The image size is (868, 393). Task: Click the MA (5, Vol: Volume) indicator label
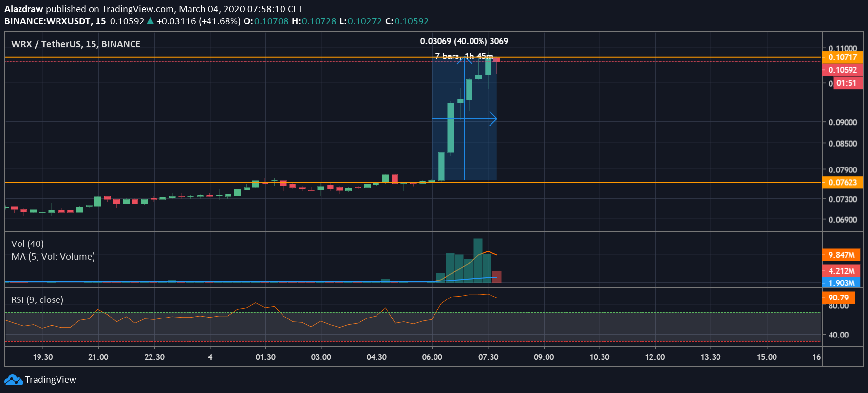(x=53, y=257)
